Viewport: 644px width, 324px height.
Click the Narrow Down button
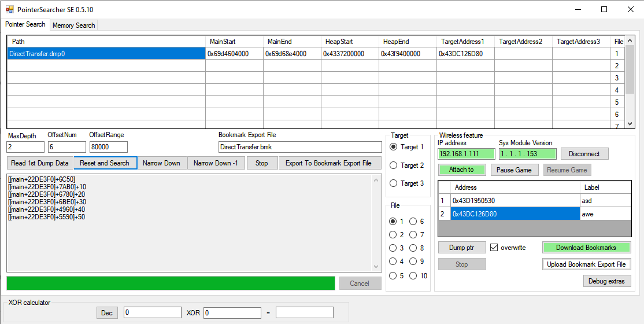161,163
